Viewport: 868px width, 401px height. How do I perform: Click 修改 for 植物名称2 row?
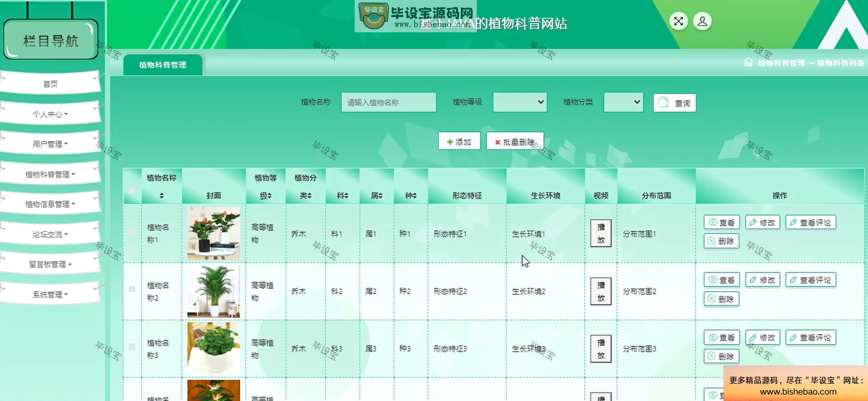click(763, 280)
